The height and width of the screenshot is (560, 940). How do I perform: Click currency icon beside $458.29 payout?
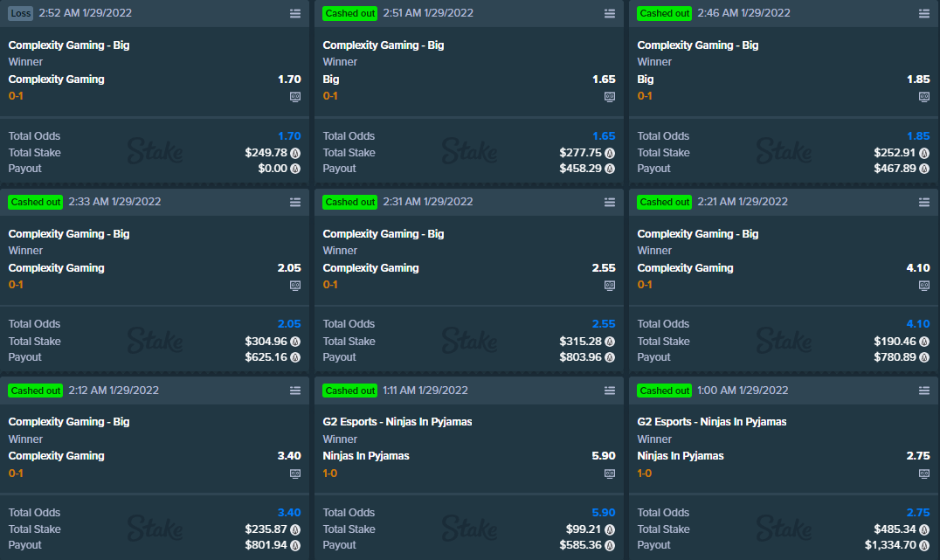coord(610,169)
